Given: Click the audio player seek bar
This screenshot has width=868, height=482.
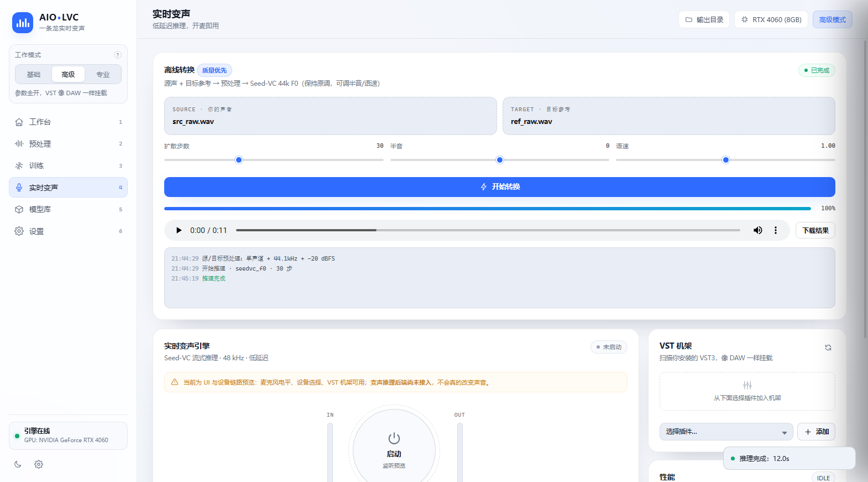Looking at the screenshot, I should (488, 230).
